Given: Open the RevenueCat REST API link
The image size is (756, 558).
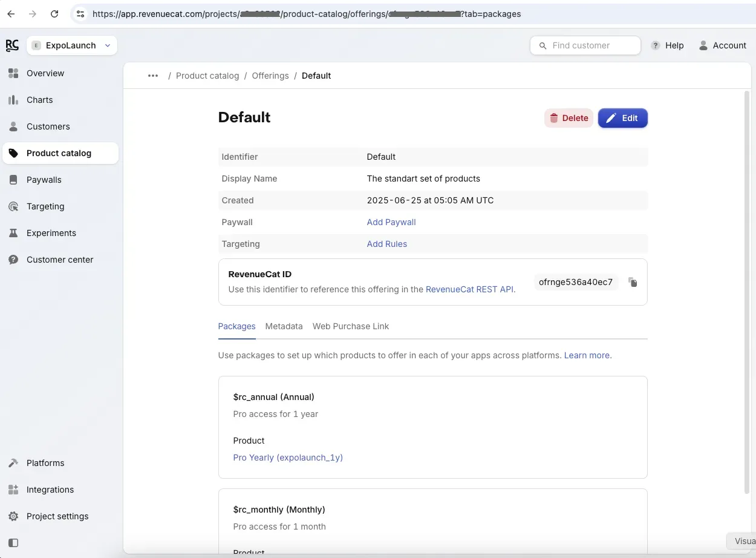Looking at the screenshot, I should click(x=470, y=289).
